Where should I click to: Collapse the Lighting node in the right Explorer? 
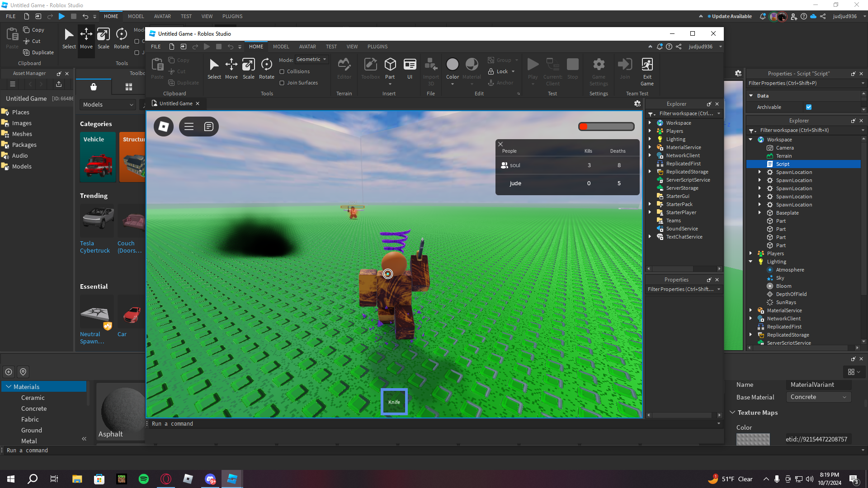(x=751, y=262)
